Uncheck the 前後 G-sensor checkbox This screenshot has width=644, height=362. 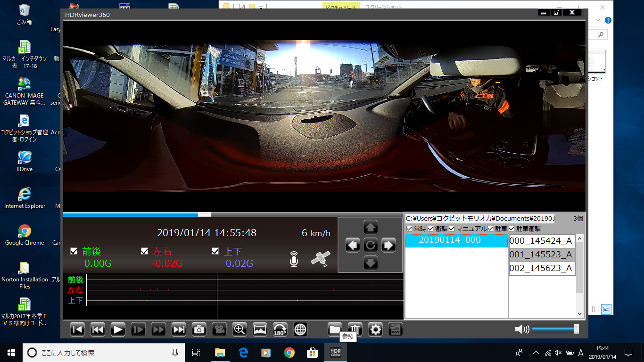click(x=74, y=251)
